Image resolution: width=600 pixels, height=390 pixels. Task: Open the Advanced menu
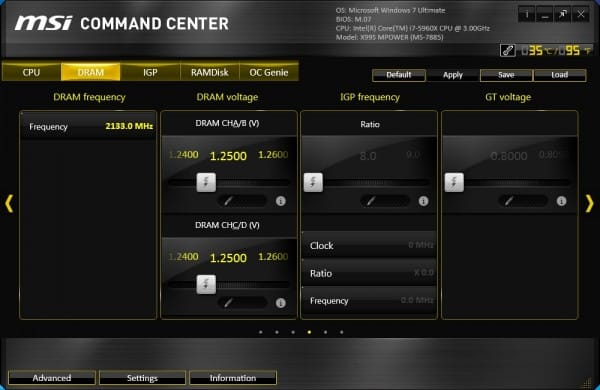(52, 378)
